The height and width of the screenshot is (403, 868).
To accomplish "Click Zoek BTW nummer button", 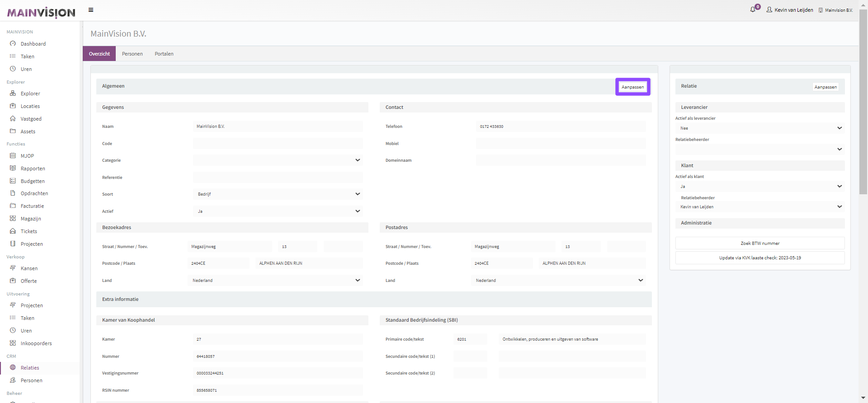I will tap(760, 243).
